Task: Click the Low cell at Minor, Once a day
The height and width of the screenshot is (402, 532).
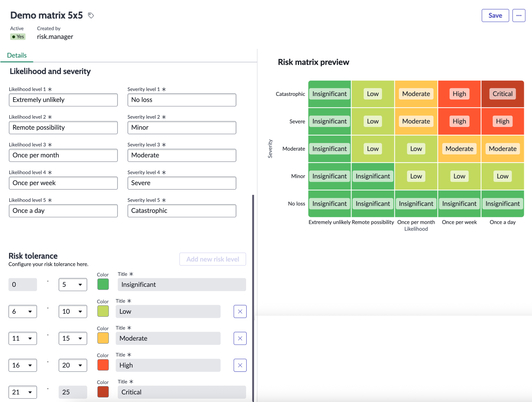Action: (502, 176)
